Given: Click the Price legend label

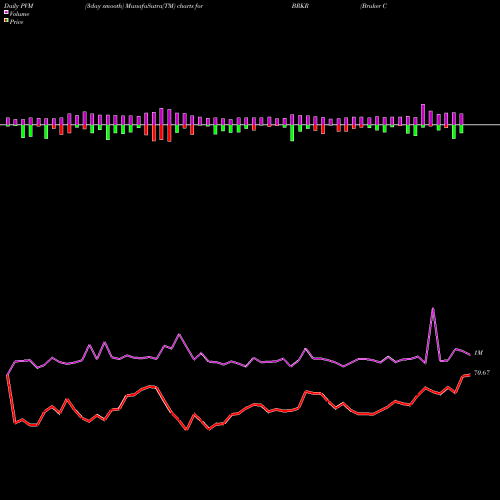Looking at the screenshot, I should point(16,22).
